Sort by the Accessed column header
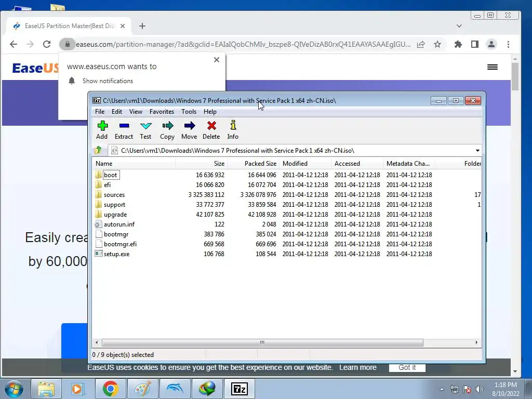 coord(357,164)
